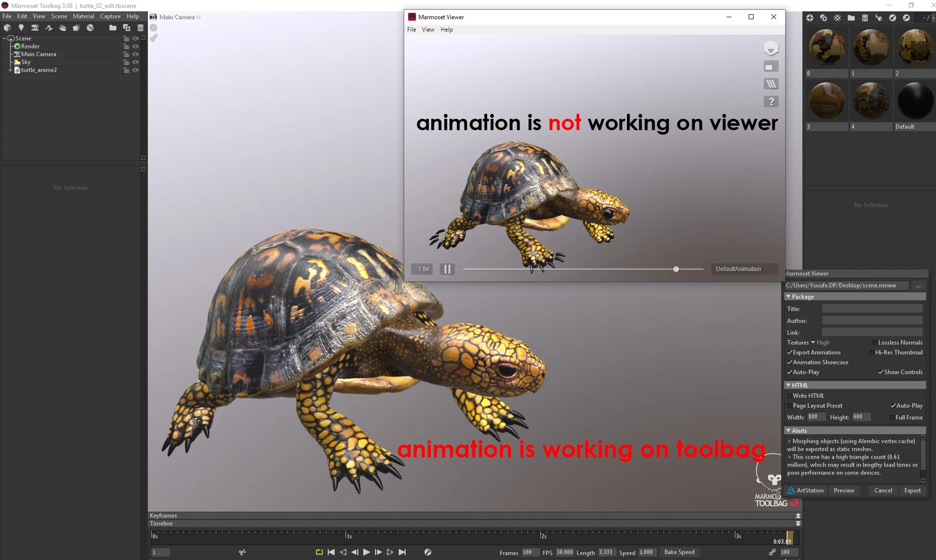
Task: Open viewport settings via the gear icon
Action: [154, 28]
